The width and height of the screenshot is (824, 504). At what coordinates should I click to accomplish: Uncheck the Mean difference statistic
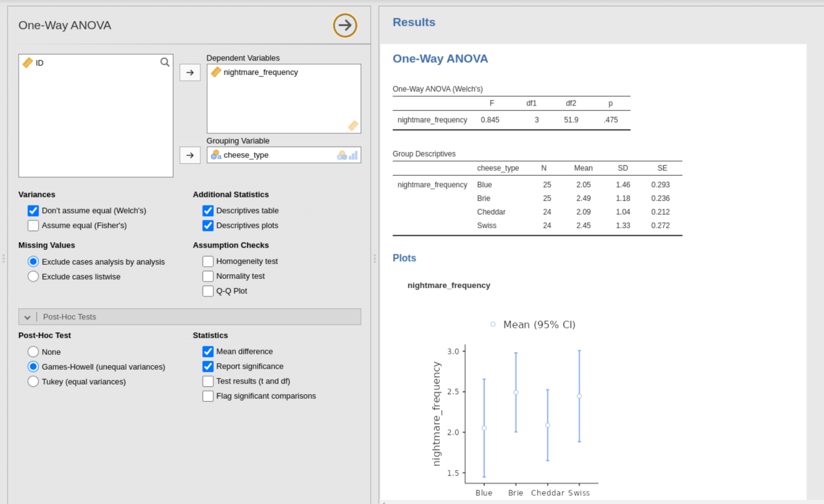coord(208,352)
